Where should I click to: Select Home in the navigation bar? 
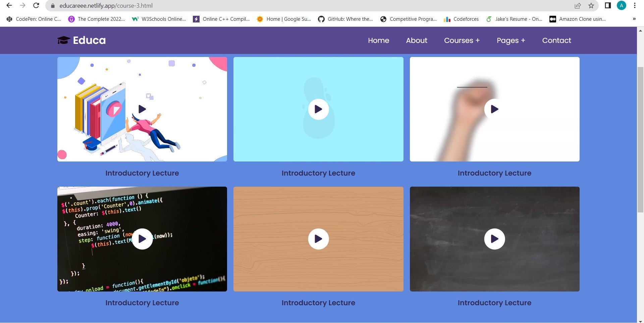point(378,40)
